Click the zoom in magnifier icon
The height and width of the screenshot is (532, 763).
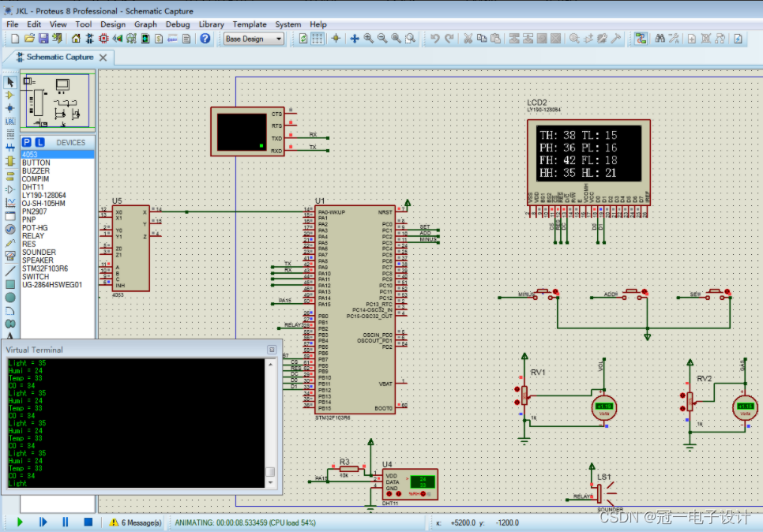click(x=368, y=39)
